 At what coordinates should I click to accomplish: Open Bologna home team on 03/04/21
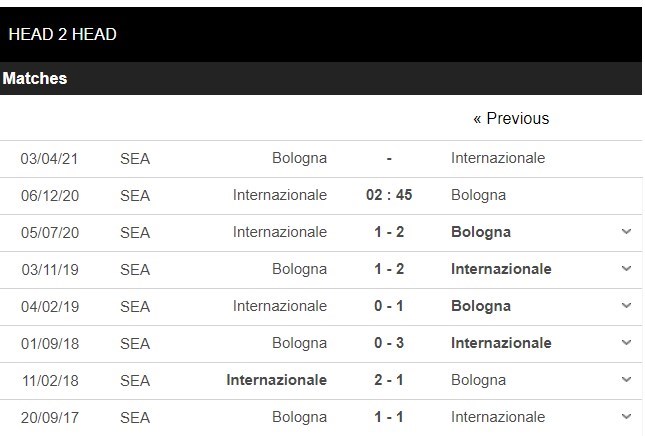tap(299, 158)
